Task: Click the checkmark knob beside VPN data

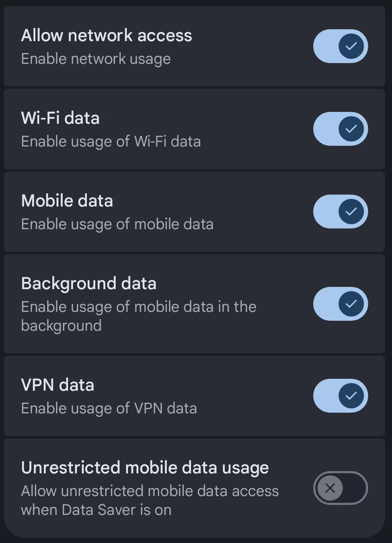Action: tap(351, 396)
